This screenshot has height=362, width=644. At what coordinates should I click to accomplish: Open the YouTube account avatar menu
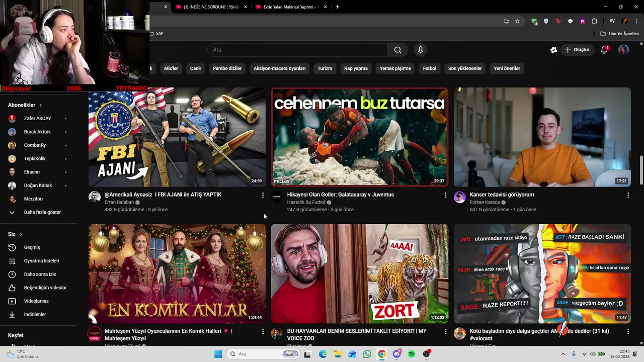(x=623, y=50)
